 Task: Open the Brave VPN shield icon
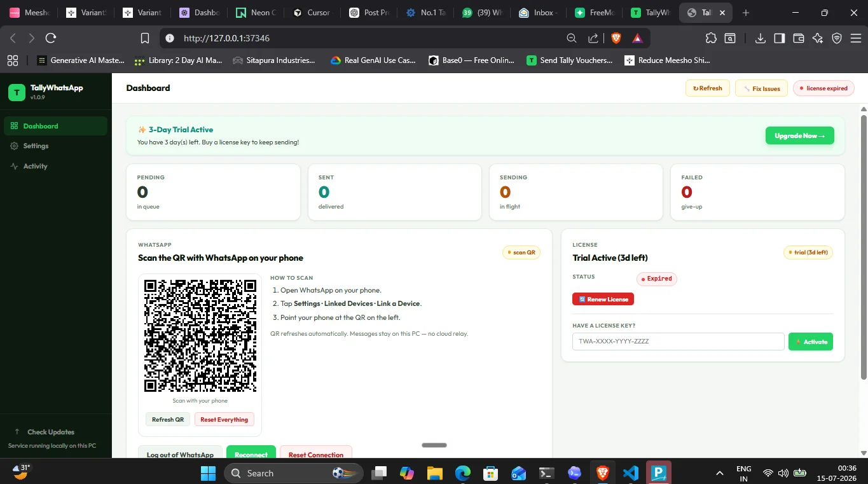click(837, 38)
